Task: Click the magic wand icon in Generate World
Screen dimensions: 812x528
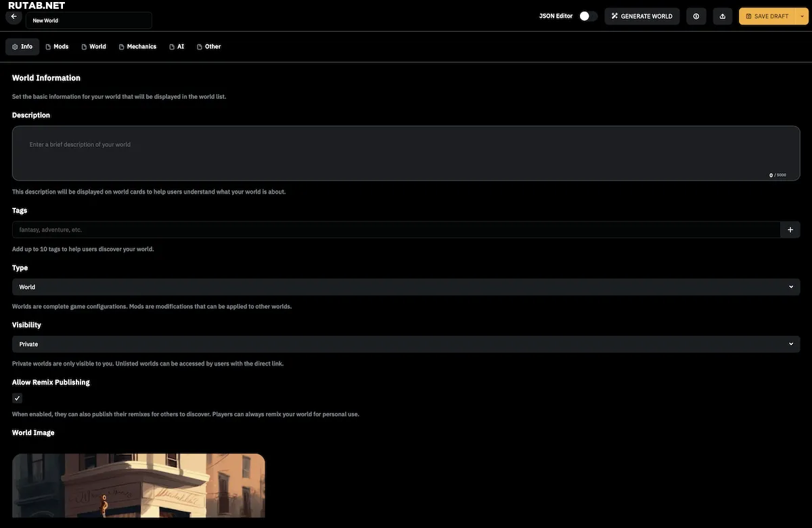Action: (x=614, y=16)
